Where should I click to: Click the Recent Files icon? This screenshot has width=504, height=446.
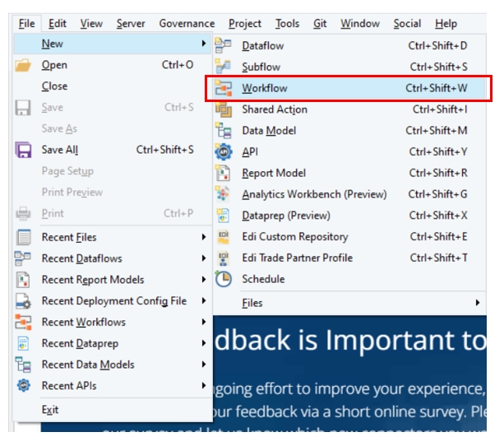point(24,238)
